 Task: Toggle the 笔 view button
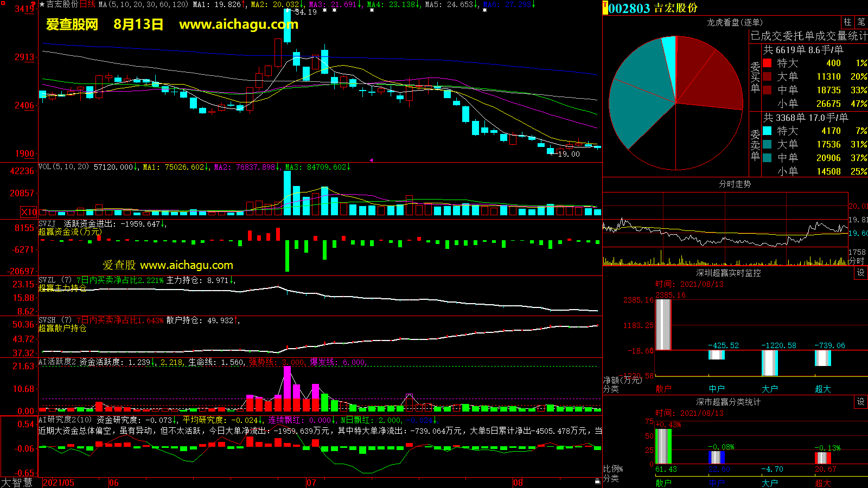[861, 22]
